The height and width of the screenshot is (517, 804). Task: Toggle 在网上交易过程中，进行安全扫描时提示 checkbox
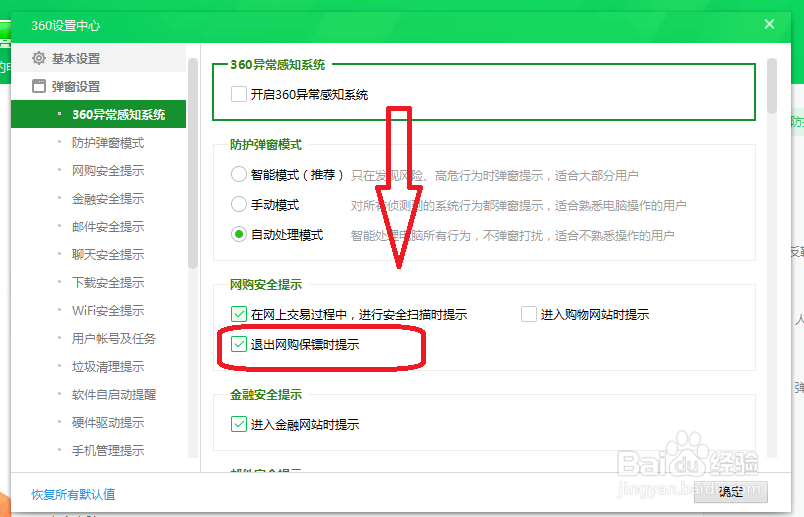tap(239, 314)
